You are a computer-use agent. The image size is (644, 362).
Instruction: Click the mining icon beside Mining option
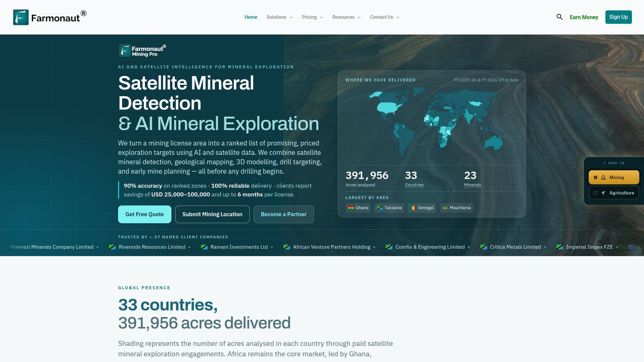[x=603, y=177]
